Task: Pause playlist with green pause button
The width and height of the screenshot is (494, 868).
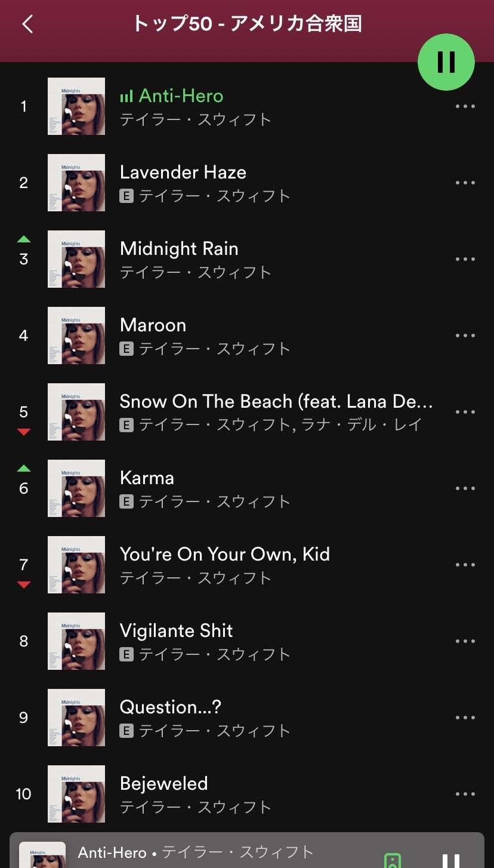Action: [x=446, y=61]
